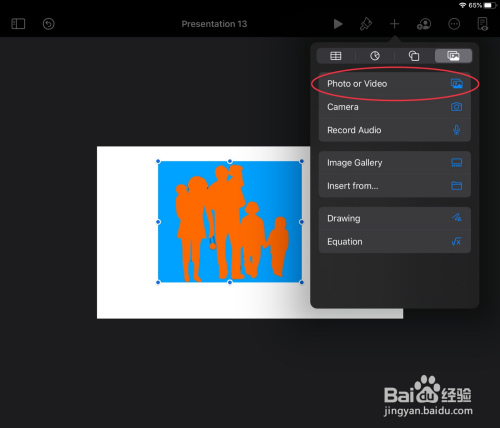Open the slide navigator sidebar icon
This screenshot has height=428, width=500.
tap(18, 24)
